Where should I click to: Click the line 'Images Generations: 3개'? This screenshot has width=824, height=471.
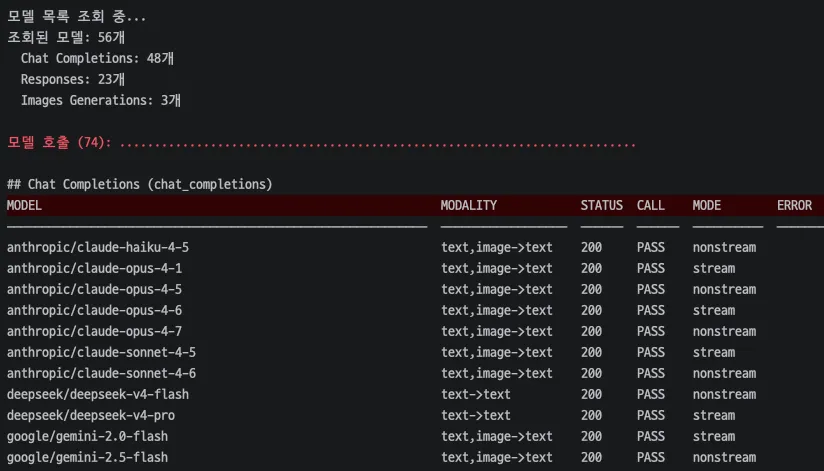(x=101, y=100)
